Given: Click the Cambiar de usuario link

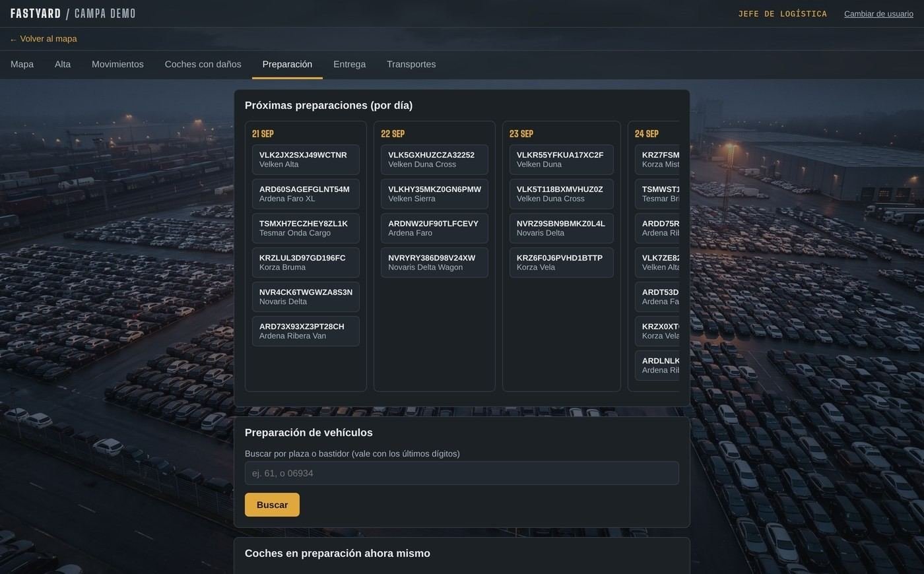Looking at the screenshot, I should click(x=878, y=14).
